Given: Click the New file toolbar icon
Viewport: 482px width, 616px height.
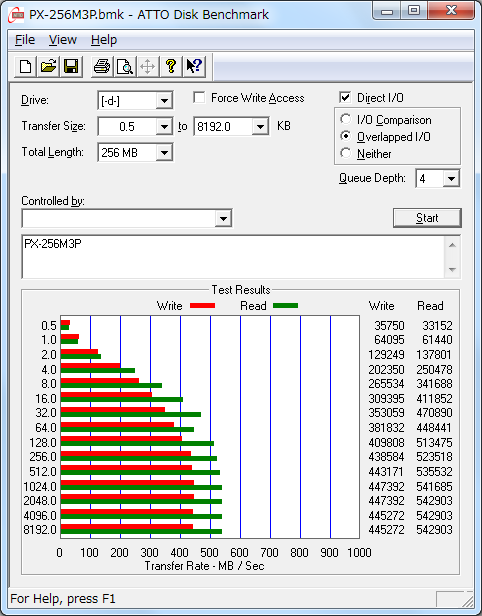Looking at the screenshot, I should (x=26, y=66).
